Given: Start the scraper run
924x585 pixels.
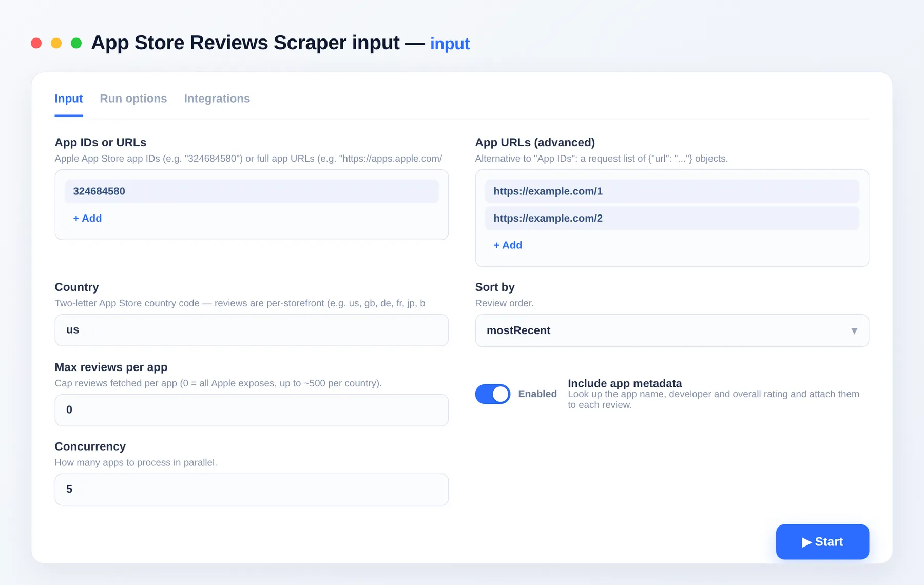Looking at the screenshot, I should [x=822, y=542].
